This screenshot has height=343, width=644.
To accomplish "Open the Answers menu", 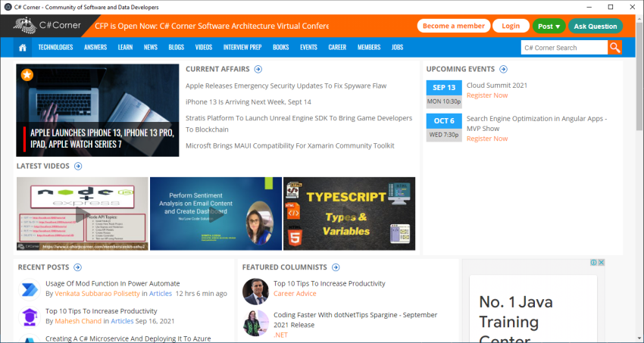I will point(95,48).
